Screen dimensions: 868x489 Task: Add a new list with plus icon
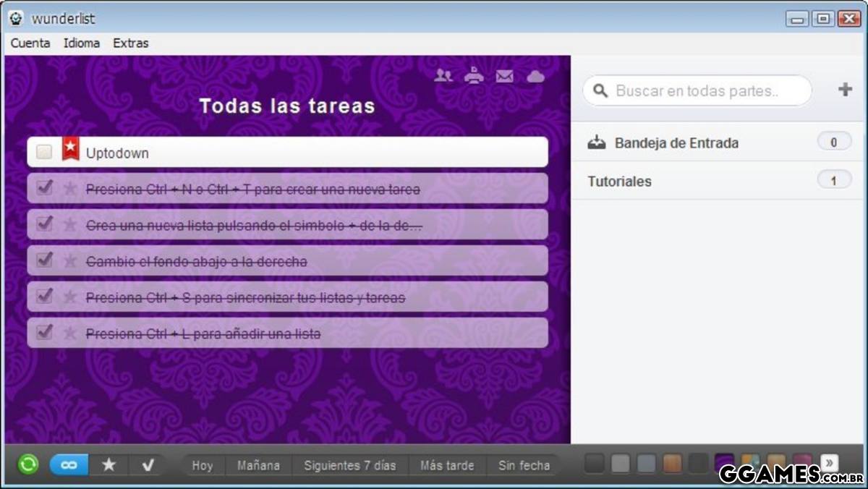point(845,90)
